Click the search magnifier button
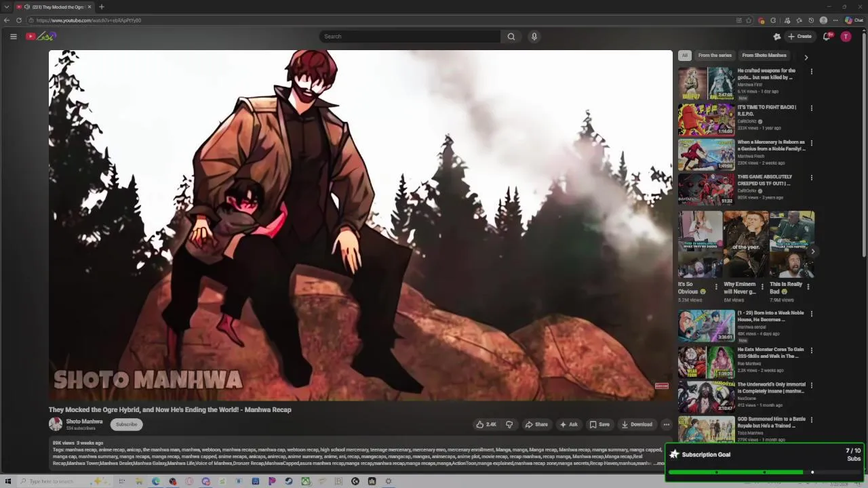This screenshot has height=488, width=868. [x=511, y=37]
